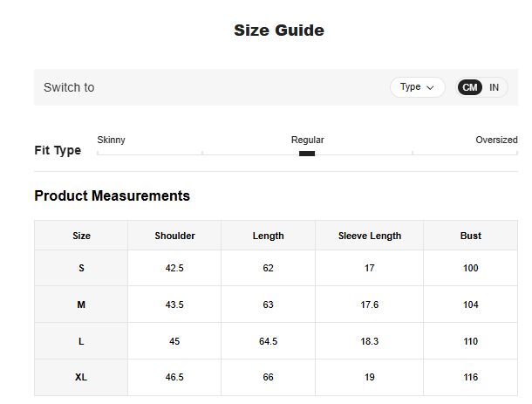Screen dimensions: 532x404
Task: Click the Switch to label
Action: click(69, 87)
